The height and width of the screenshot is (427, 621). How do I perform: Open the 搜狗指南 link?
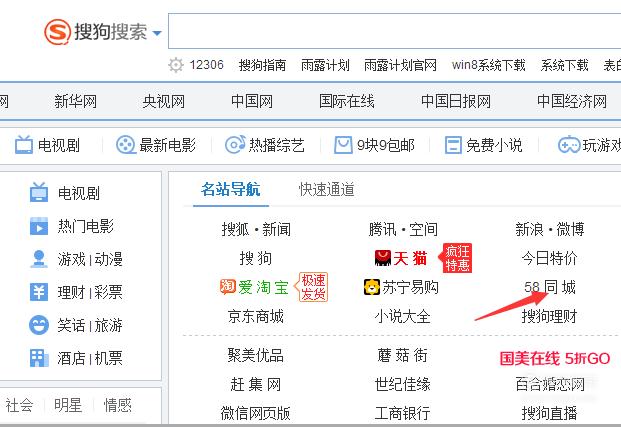(x=262, y=65)
